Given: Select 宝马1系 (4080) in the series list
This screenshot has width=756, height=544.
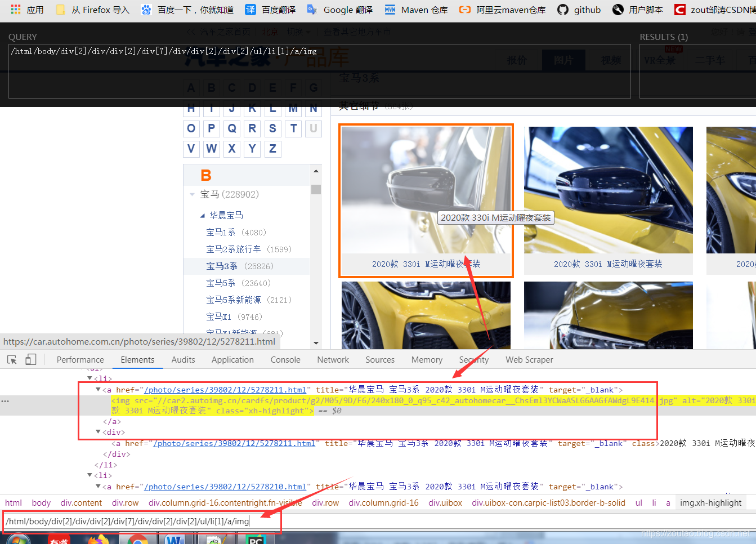Looking at the screenshot, I should 236,232.
